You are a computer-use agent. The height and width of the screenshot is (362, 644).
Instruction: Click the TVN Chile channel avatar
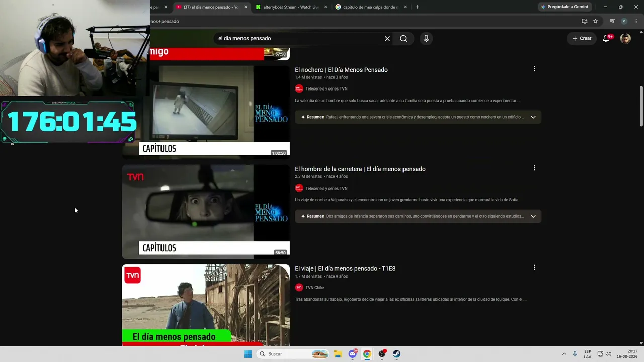pos(299,288)
